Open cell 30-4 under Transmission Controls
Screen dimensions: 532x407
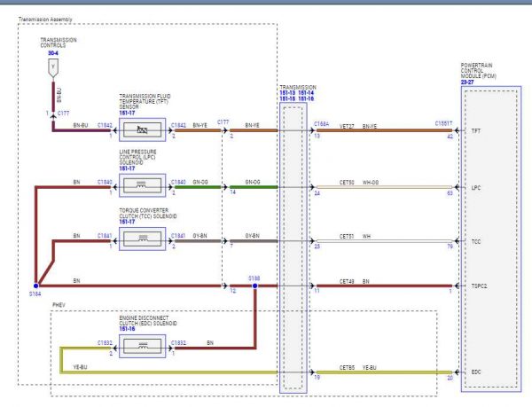[53, 53]
